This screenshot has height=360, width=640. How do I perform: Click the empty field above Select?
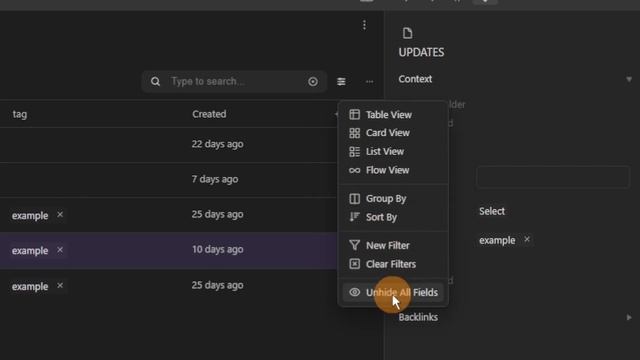553,177
